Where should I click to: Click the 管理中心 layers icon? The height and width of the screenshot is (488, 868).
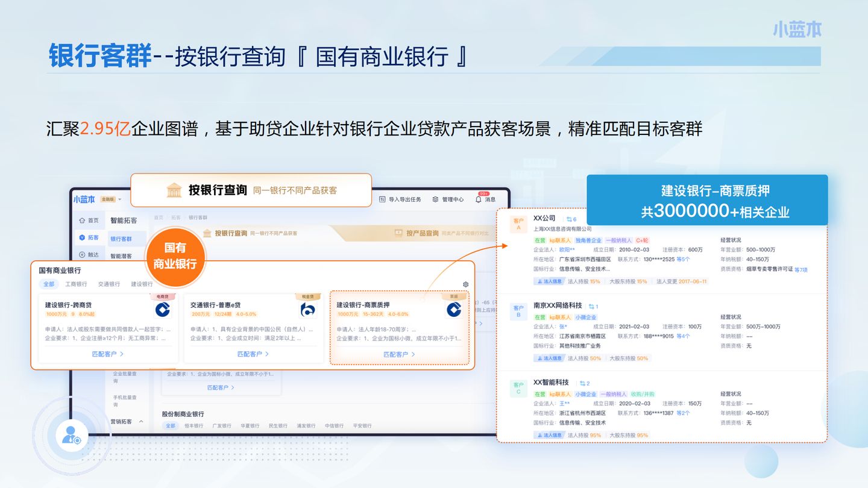tap(435, 199)
